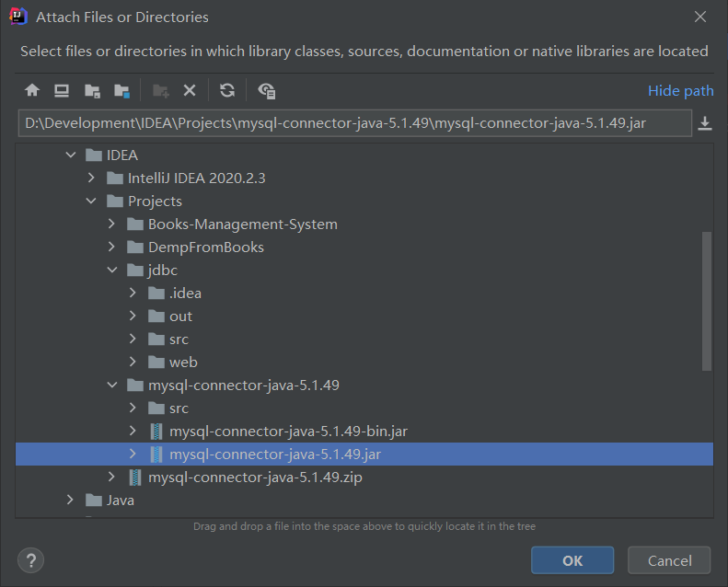Expand src under mysql-connector-java-5.1.49

point(133,408)
